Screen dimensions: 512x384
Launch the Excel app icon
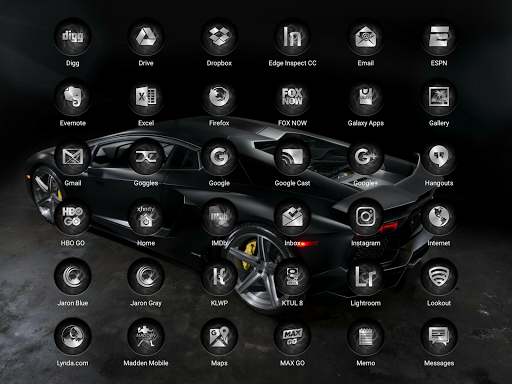[x=146, y=97]
